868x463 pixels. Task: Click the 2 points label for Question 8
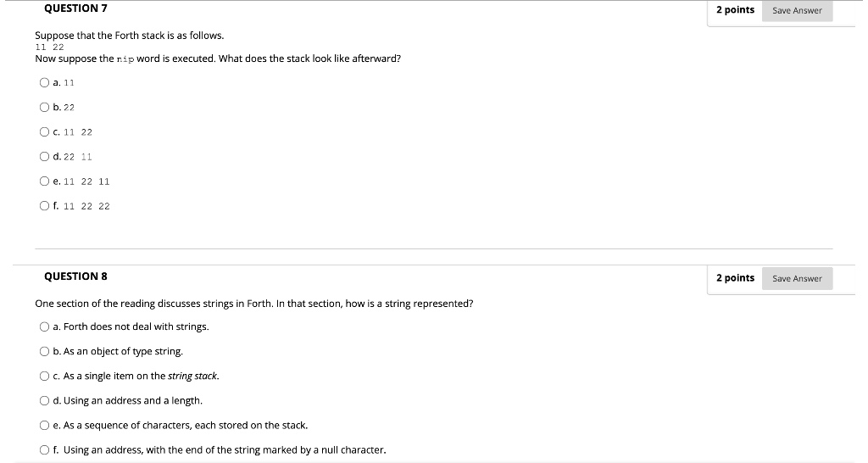click(x=735, y=278)
